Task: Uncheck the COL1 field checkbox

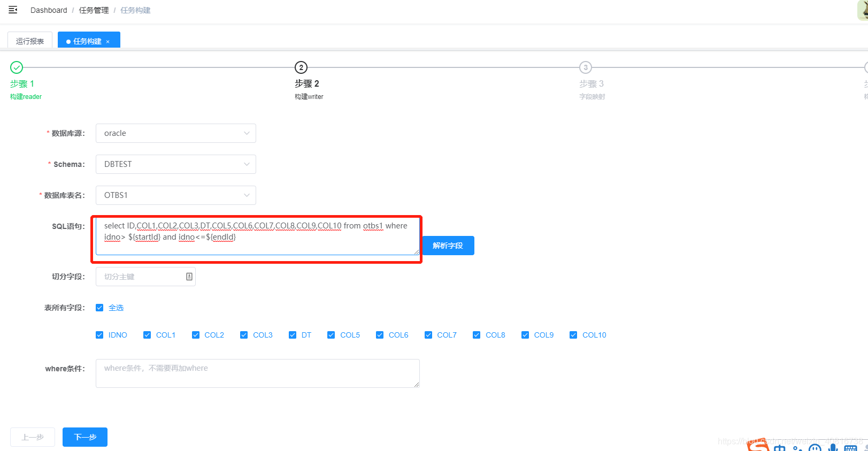Action: click(x=147, y=335)
